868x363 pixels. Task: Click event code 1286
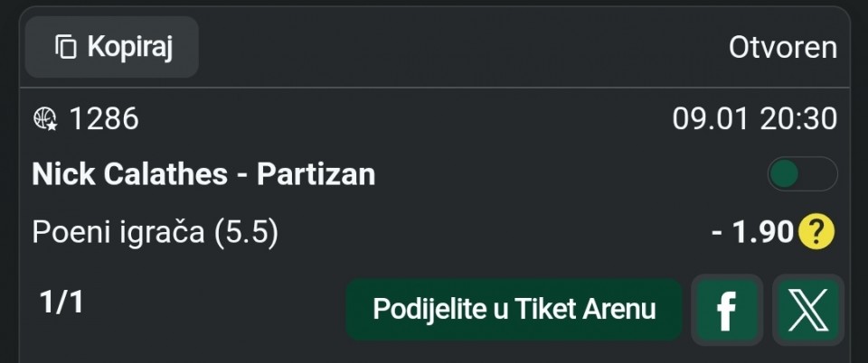pos(104,119)
